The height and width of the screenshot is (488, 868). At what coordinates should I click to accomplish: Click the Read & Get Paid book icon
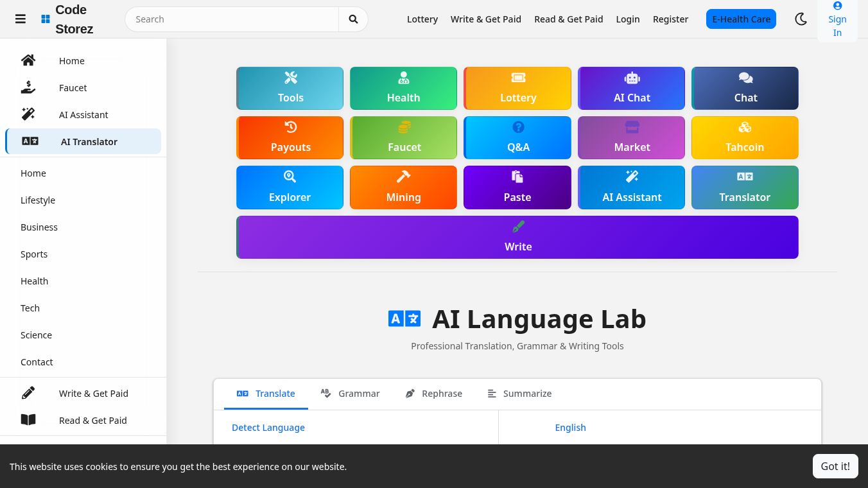pyautogui.click(x=28, y=420)
